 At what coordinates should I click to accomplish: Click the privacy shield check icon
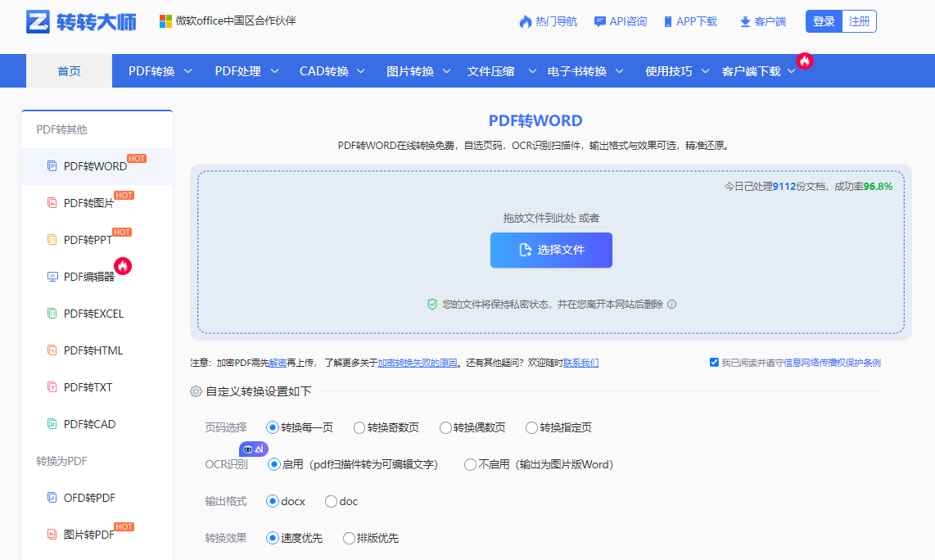(x=432, y=305)
